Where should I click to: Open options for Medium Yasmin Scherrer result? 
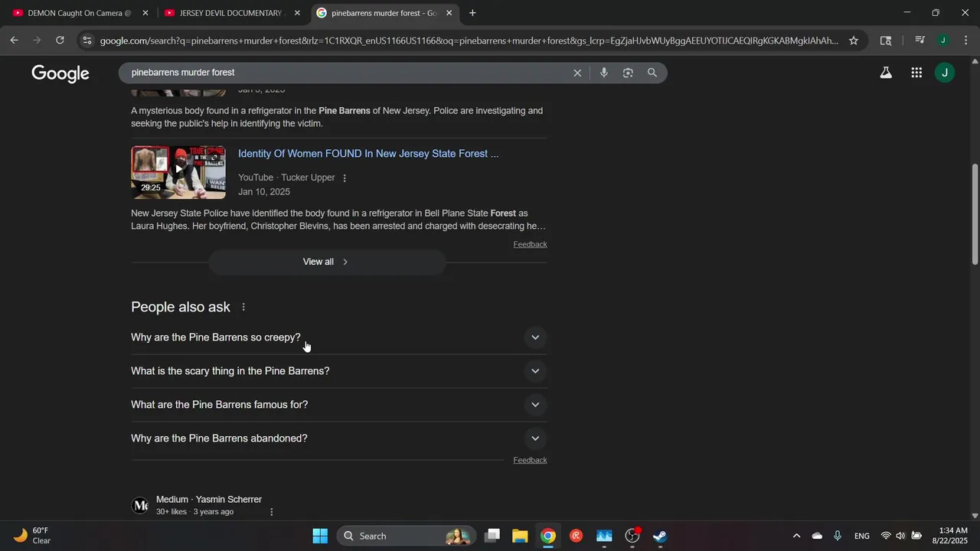point(271,512)
